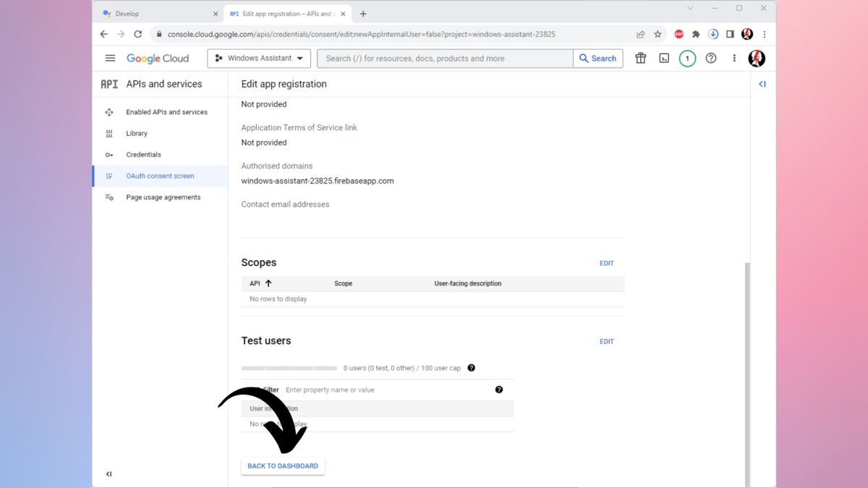The height and width of the screenshot is (488, 868).
Task: Click the site lock icon
Action: [158, 34]
